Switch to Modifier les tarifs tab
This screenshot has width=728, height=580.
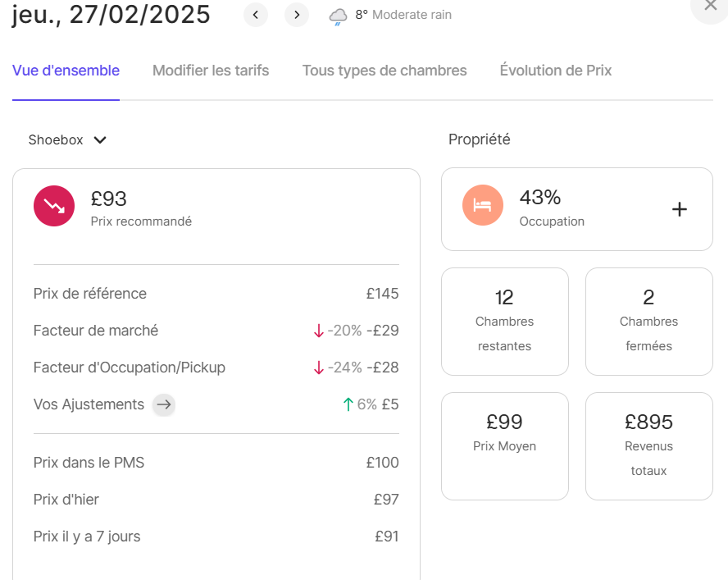click(x=211, y=71)
